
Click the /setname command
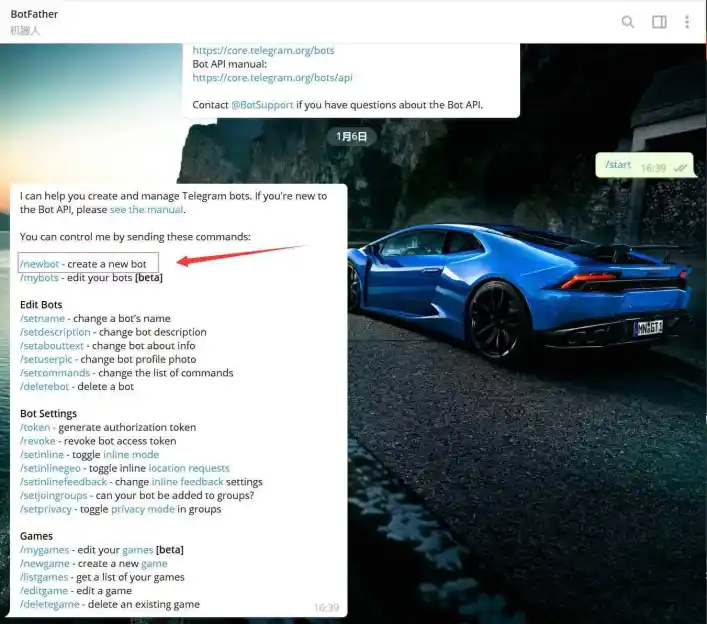tap(42, 319)
